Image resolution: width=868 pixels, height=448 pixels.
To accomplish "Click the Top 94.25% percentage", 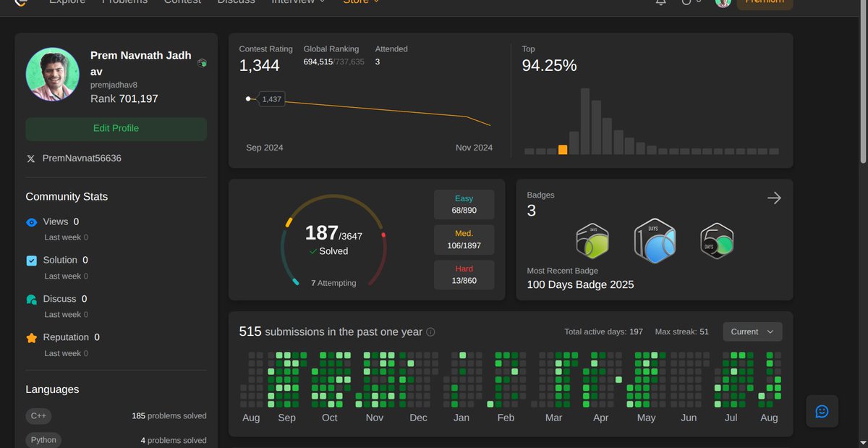I will point(550,66).
